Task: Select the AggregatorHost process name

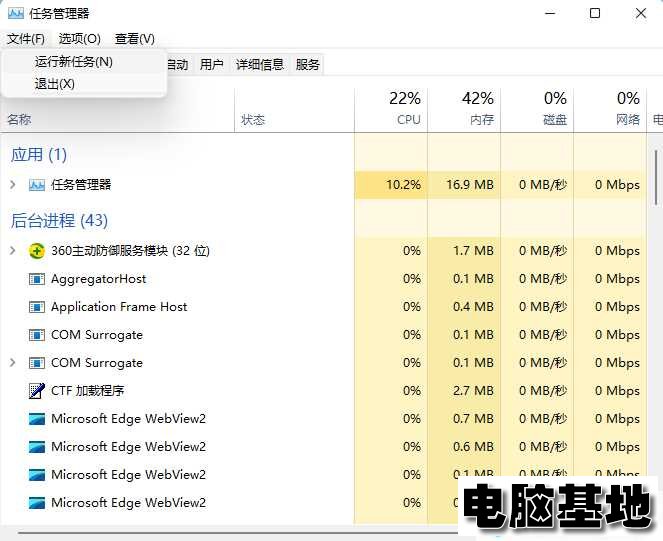Action: (x=99, y=279)
